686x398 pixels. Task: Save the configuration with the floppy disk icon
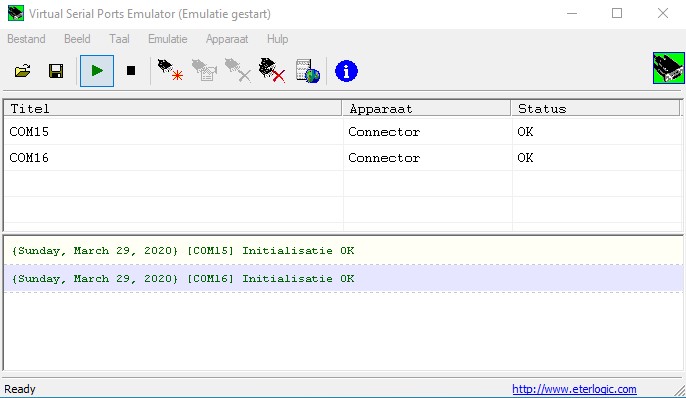[x=56, y=71]
